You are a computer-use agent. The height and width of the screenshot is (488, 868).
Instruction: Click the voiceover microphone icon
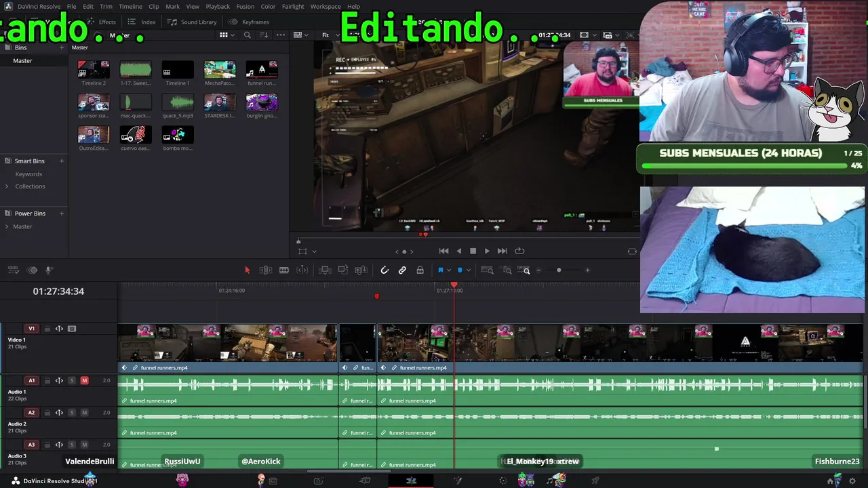(49, 270)
